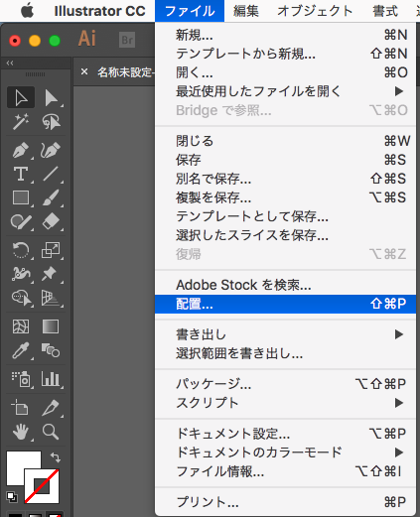Select the Eraser tool
The height and width of the screenshot is (517, 420).
click(x=51, y=221)
